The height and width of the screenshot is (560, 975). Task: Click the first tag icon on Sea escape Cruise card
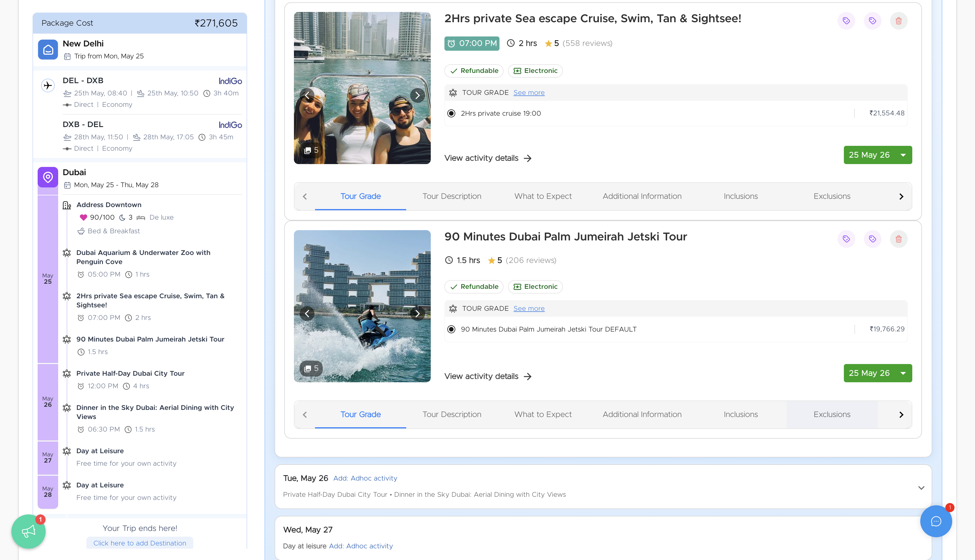pos(846,21)
